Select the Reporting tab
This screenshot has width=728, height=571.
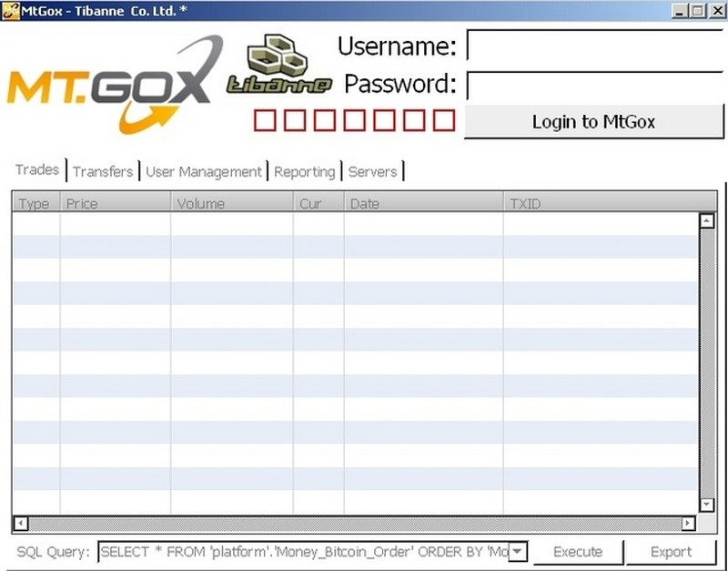pos(305,171)
